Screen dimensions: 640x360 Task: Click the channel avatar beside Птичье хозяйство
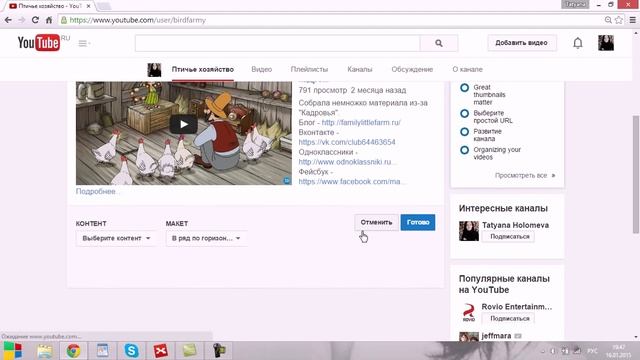[x=154, y=70]
